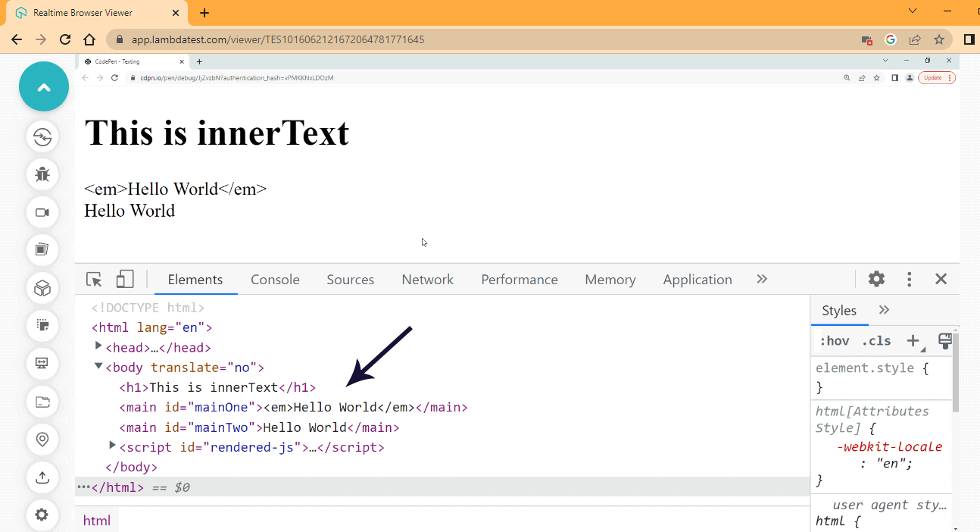980x532 pixels.
Task: Open more DevTools tabs via chevron
Action: coord(761,279)
